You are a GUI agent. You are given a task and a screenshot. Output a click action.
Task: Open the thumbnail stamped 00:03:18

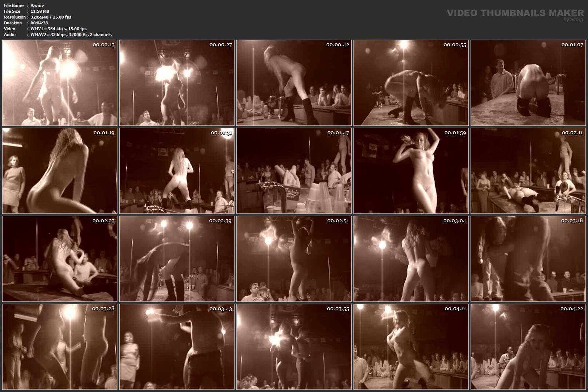click(528, 259)
